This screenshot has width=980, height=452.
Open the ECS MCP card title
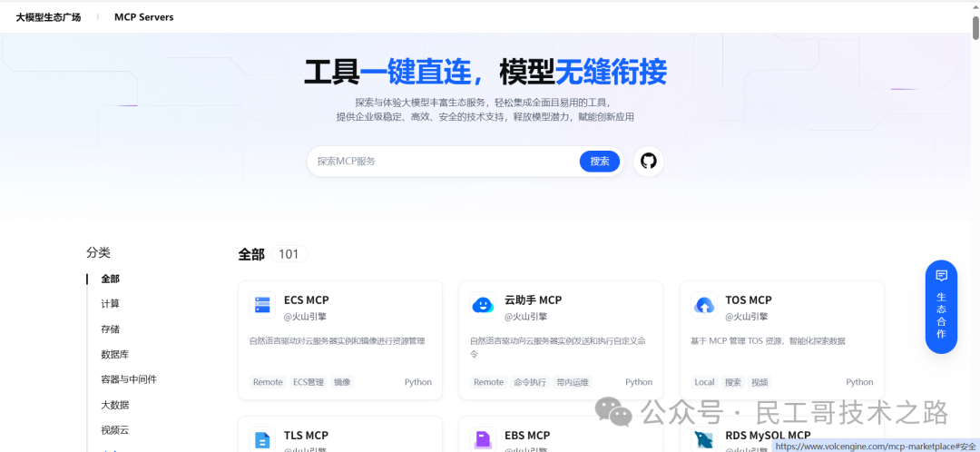coord(307,300)
